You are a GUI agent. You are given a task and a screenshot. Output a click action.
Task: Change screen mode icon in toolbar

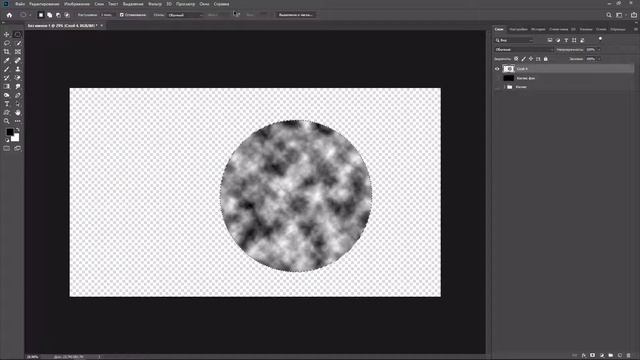click(x=18, y=149)
